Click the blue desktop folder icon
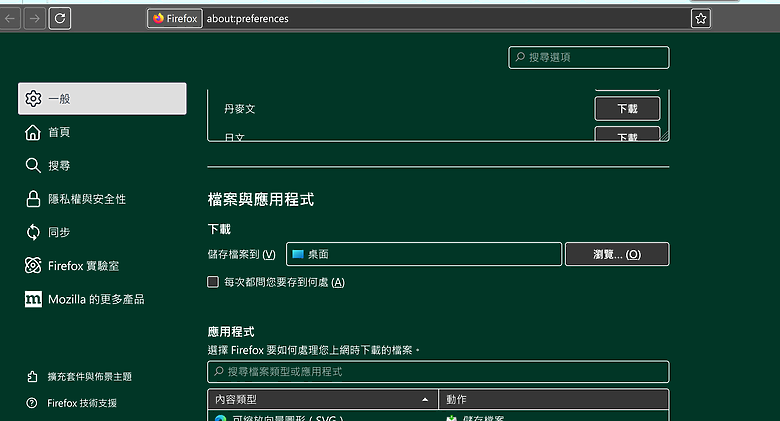The image size is (780, 421). click(x=297, y=254)
